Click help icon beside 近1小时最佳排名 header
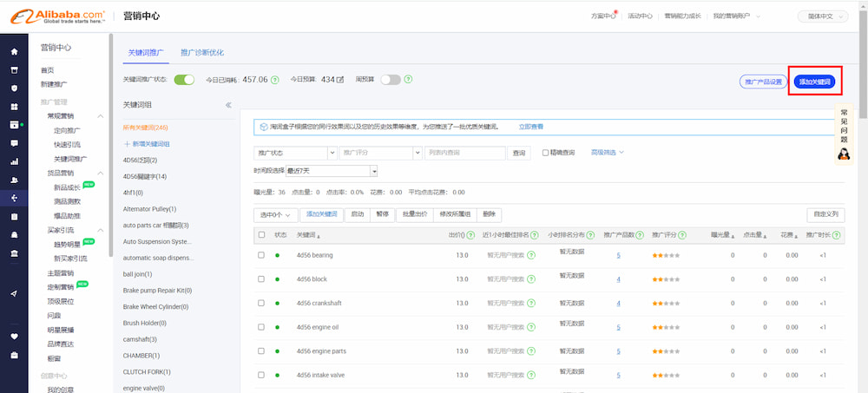Viewport: 868px width, 393px height. [x=534, y=235]
